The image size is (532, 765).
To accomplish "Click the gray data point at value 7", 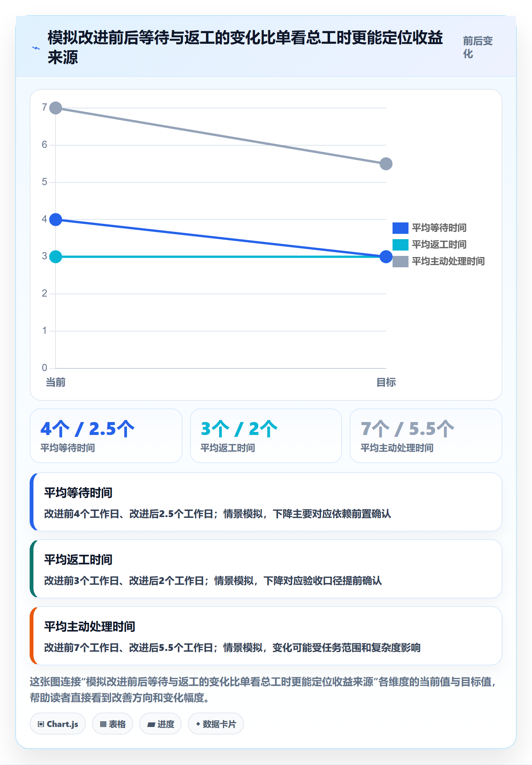I will click(56, 108).
